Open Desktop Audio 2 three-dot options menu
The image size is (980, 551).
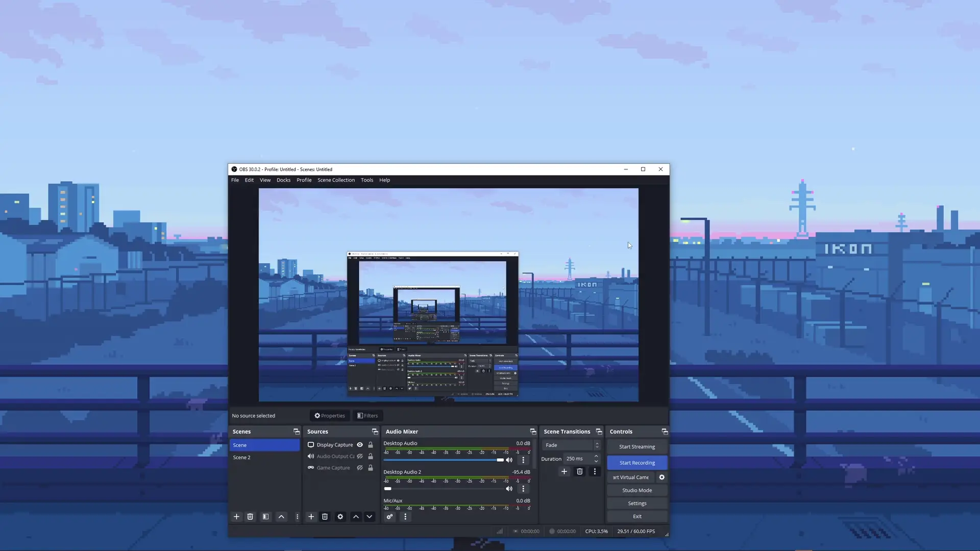(523, 489)
